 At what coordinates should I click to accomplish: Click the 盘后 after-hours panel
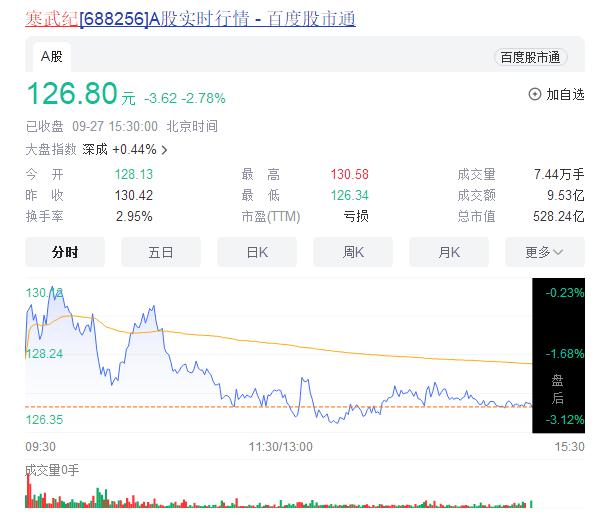(558, 355)
